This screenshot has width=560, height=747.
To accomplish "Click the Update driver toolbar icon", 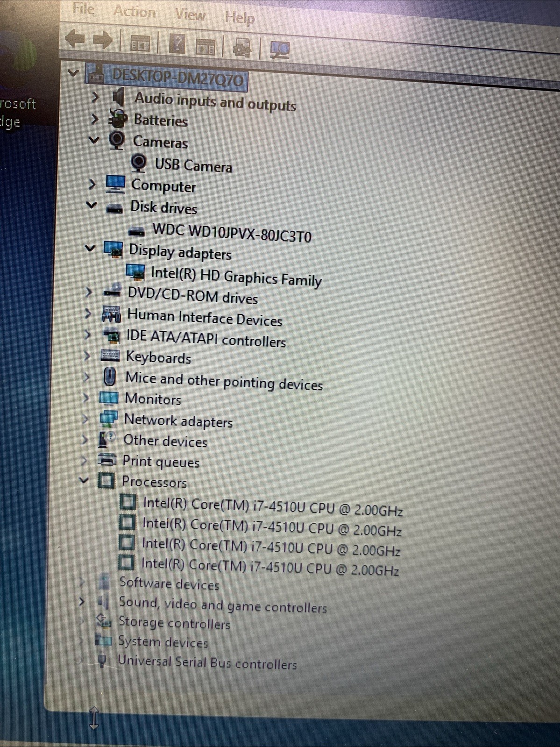I will tap(241, 48).
